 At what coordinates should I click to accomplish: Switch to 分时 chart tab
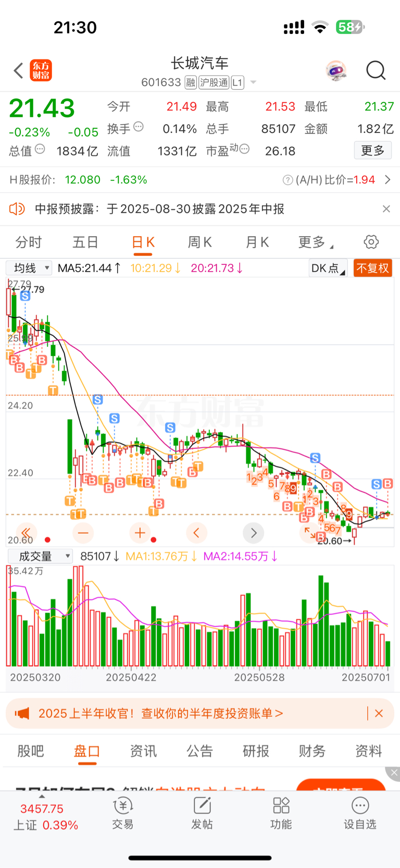[29, 242]
